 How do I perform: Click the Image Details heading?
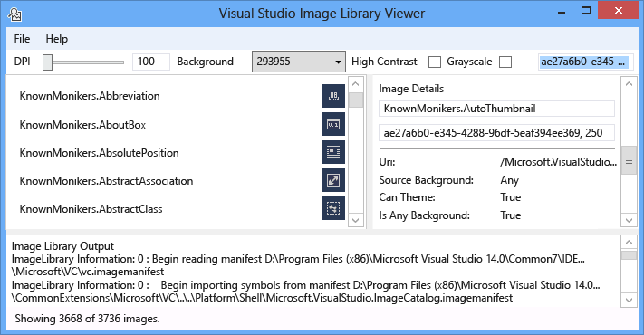[x=411, y=89]
